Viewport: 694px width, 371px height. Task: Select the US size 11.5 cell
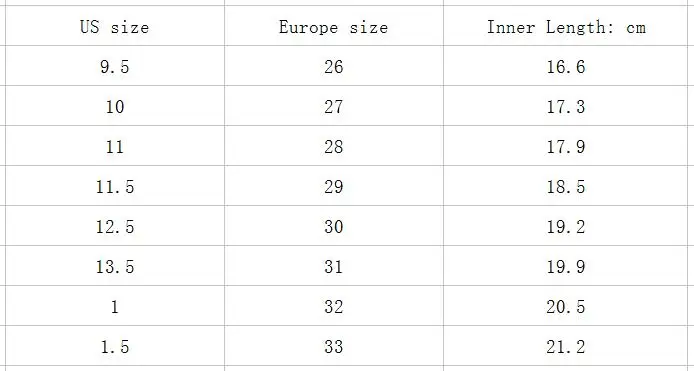click(115, 186)
